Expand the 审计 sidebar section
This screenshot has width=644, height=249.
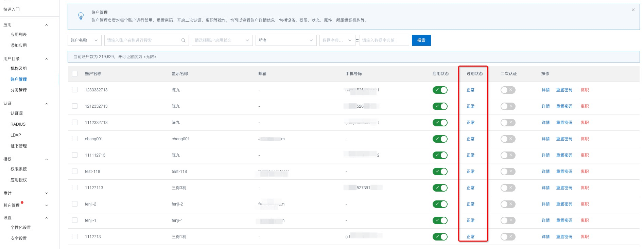pos(47,193)
